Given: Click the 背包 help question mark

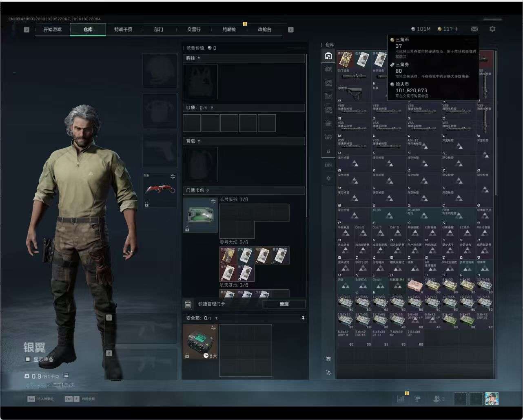Looking at the screenshot, I should 199,141.
